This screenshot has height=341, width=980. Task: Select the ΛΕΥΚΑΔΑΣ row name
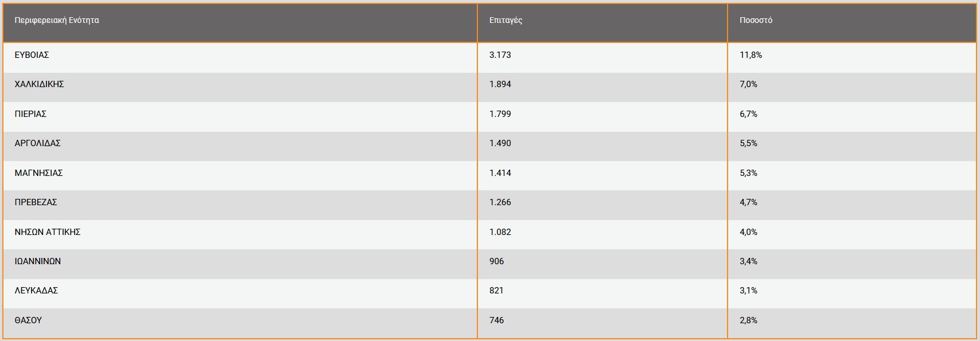[x=36, y=291]
